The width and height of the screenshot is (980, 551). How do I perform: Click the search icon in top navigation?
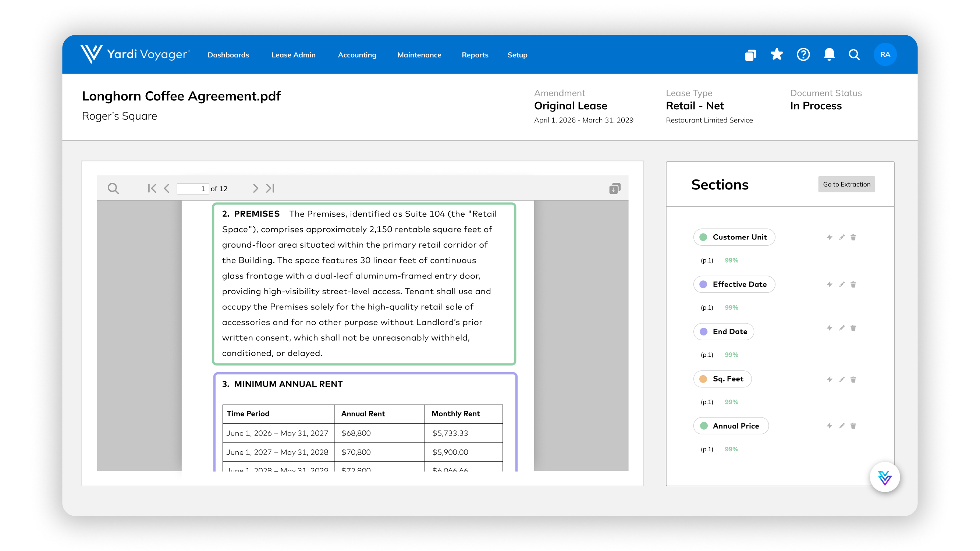click(854, 55)
